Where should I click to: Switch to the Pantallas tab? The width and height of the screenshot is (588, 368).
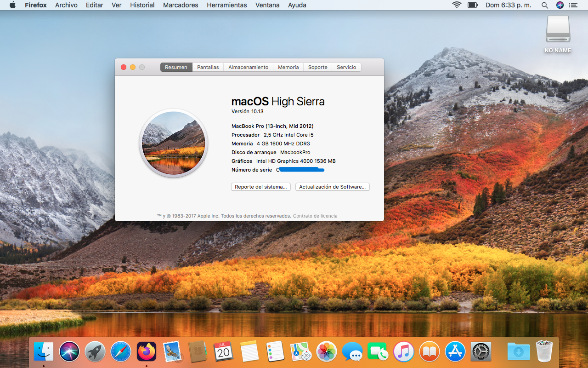pyautogui.click(x=208, y=67)
